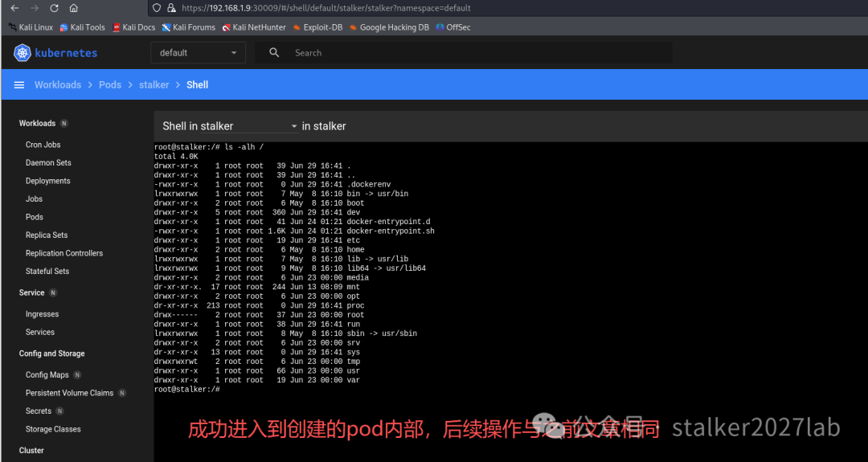Click the docker-entrypoint.sh entry in terminal
Viewport: 868px width, 462px height.
point(391,231)
